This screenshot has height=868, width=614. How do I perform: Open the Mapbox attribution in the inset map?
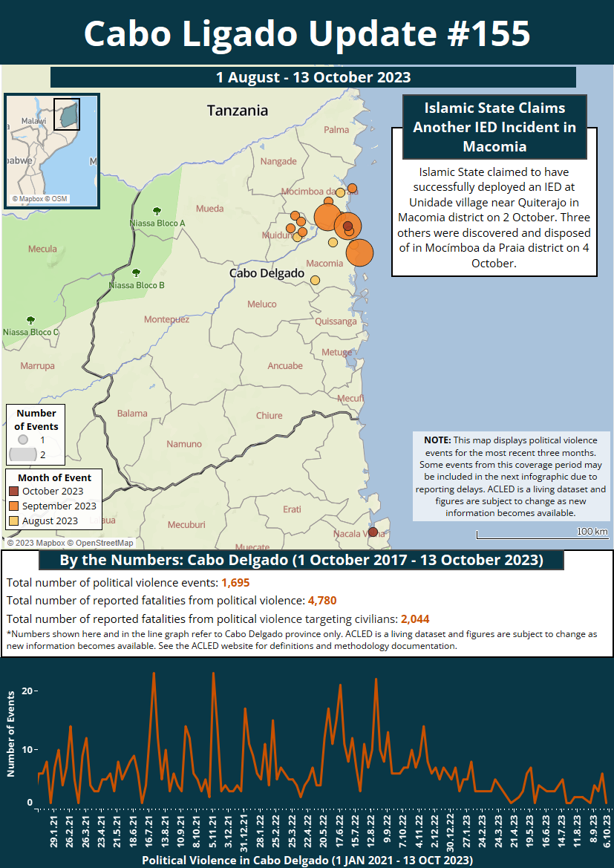coord(28,199)
